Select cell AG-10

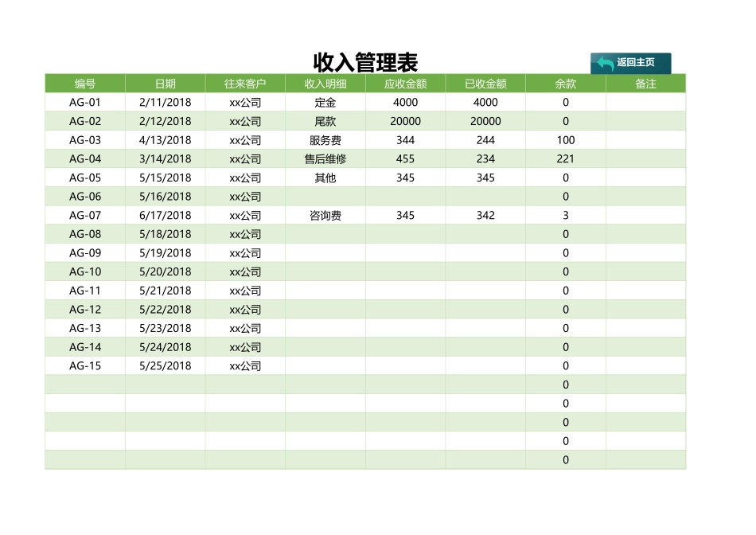pos(85,271)
